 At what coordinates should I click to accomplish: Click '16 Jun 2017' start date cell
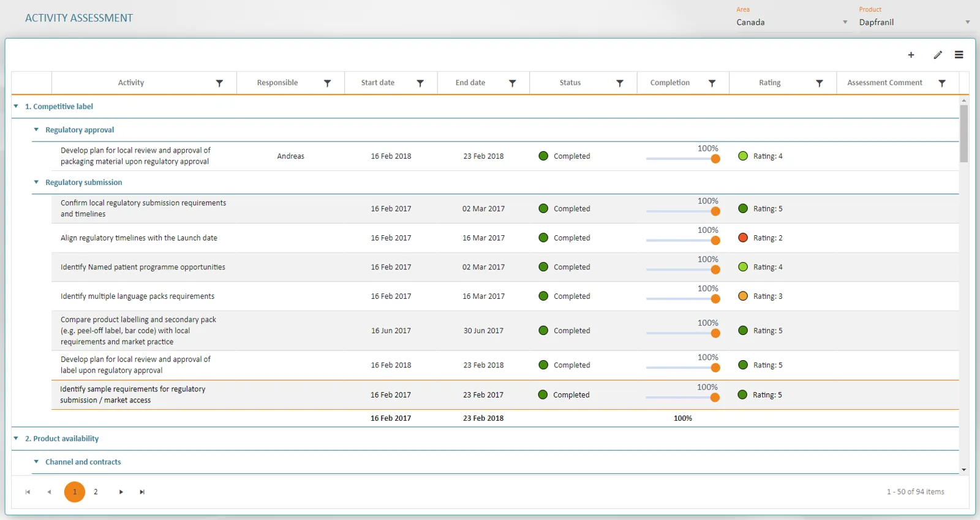coord(391,331)
